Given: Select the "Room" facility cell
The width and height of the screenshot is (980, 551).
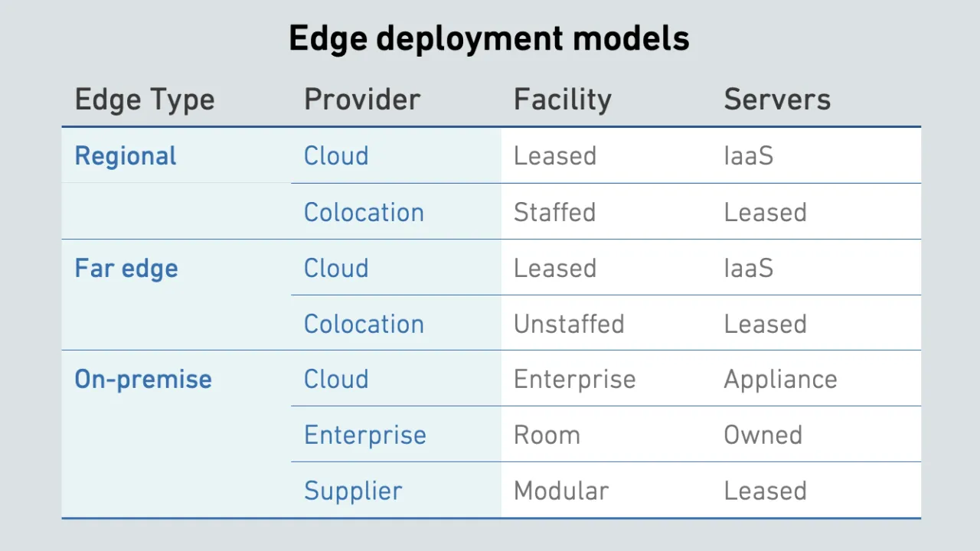Looking at the screenshot, I should pos(547,435).
